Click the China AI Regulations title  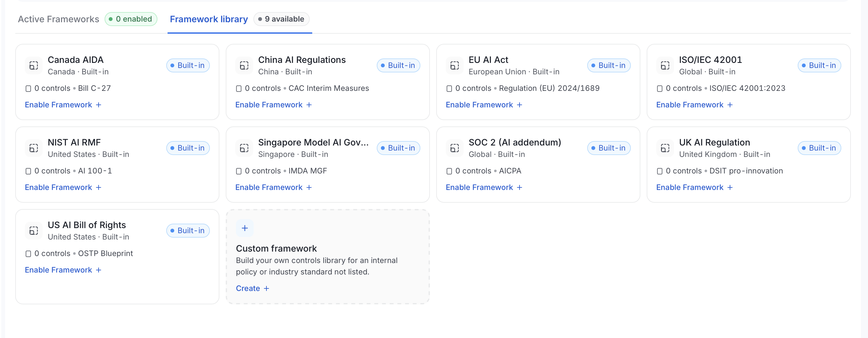click(x=302, y=60)
